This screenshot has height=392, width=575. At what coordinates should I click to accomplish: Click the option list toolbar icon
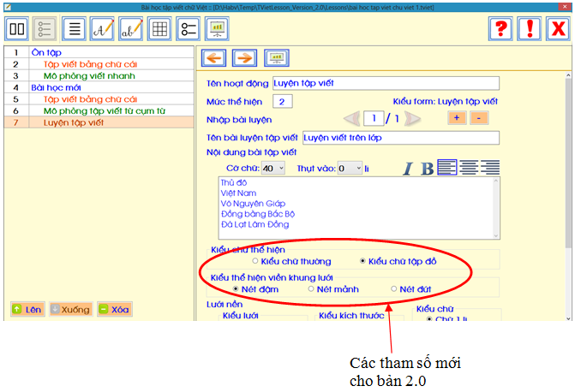189,28
